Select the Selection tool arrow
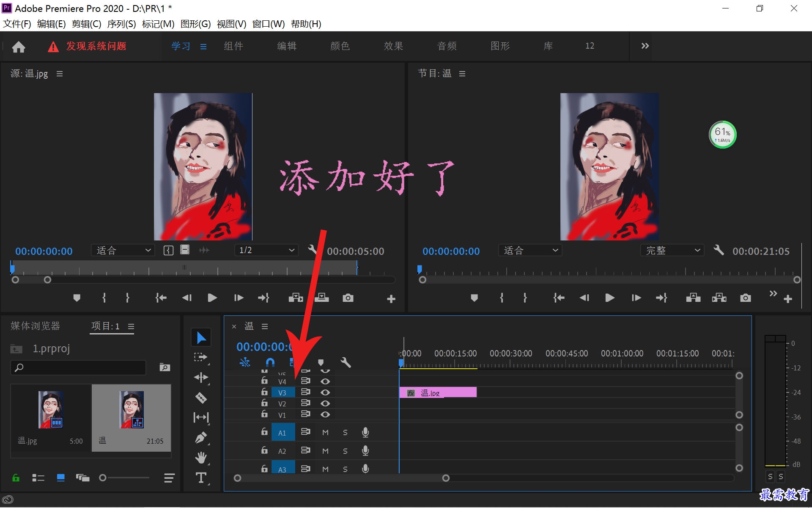 tap(201, 337)
